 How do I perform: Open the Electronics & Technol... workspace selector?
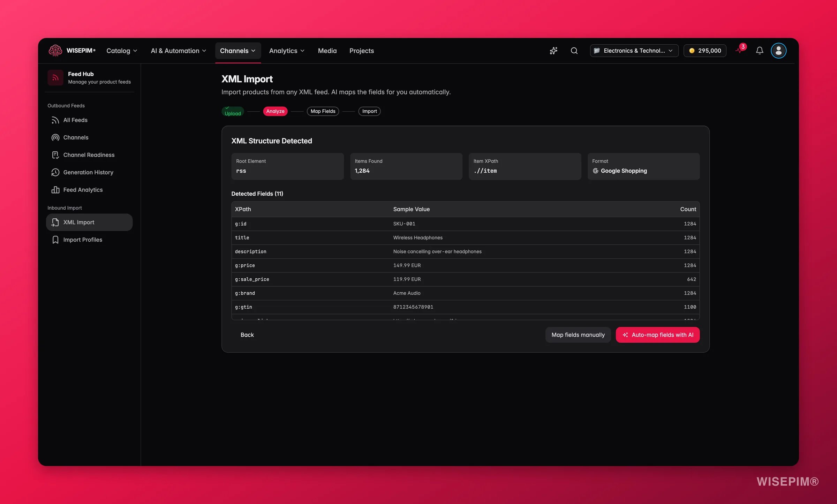(634, 51)
